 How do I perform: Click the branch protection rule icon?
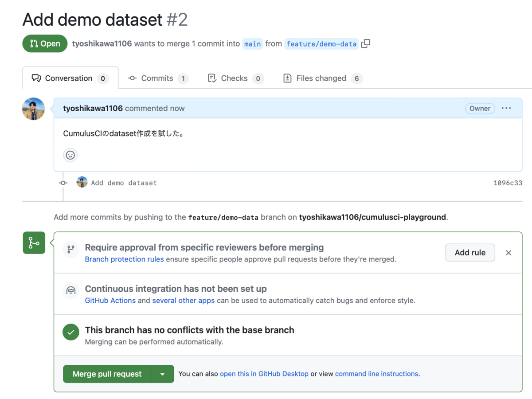(x=71, y=249)
